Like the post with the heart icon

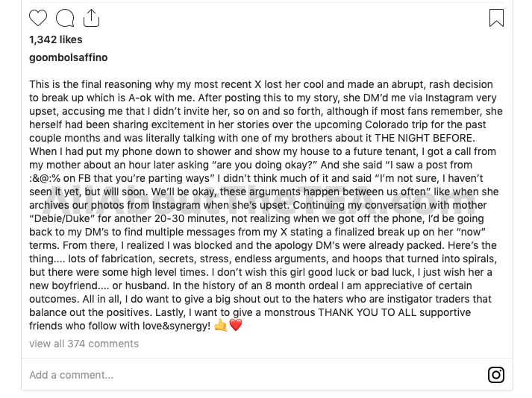(x=38, y=18)
